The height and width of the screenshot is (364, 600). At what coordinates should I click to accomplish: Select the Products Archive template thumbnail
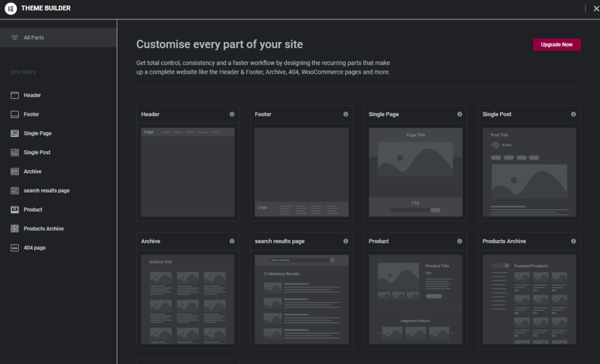coord(529,300)
